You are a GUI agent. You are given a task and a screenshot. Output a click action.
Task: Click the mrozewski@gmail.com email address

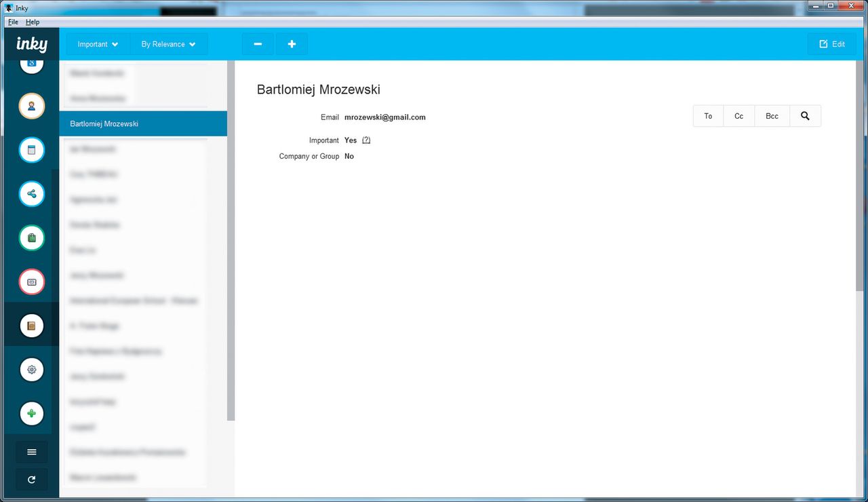coord(385,117)
